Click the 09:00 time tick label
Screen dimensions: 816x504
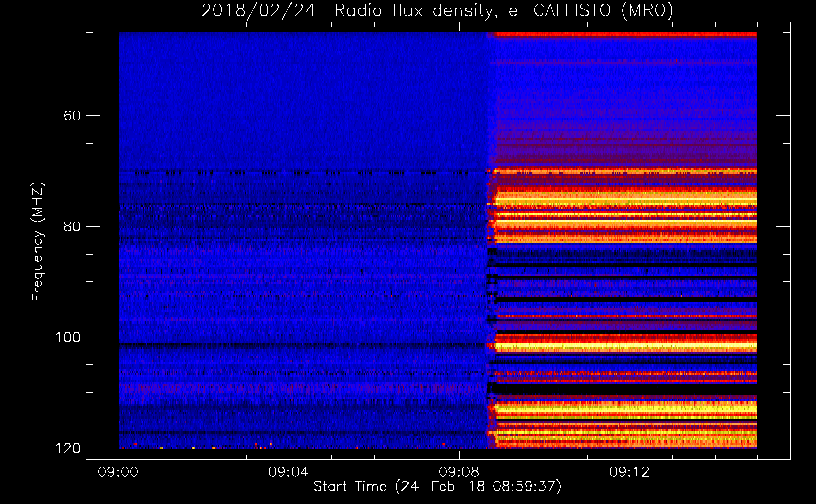coord(119,472)
